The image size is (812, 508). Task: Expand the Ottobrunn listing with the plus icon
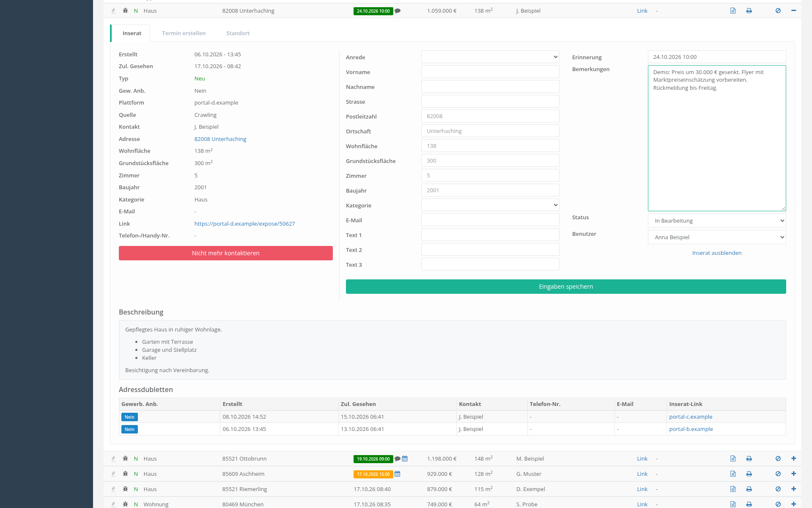point(793,458)
